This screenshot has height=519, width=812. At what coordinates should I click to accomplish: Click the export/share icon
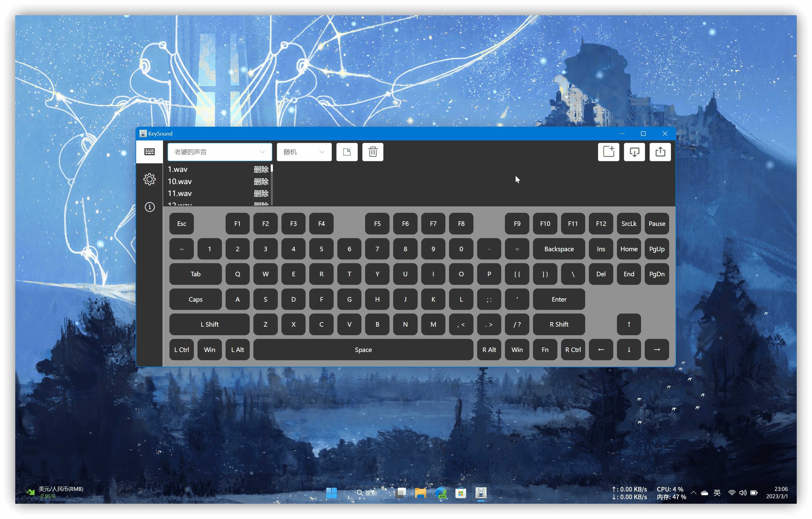(661, 152)
